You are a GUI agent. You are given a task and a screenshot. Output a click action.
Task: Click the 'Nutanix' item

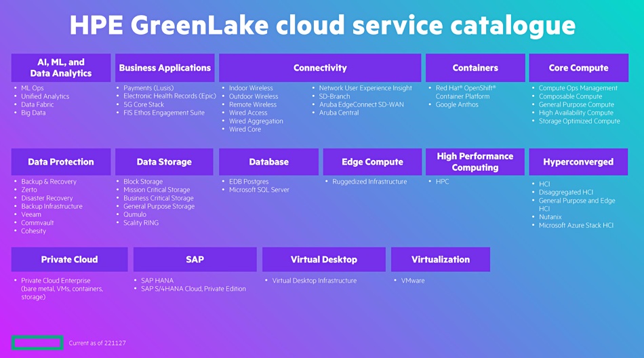coord(550,216)
